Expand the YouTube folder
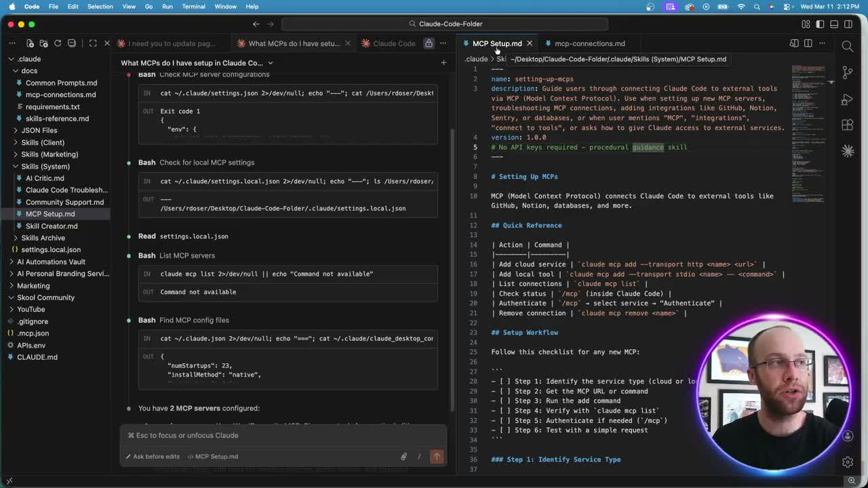Image resolution: width=868 pixels, height=488 pixels. point(31,309)
